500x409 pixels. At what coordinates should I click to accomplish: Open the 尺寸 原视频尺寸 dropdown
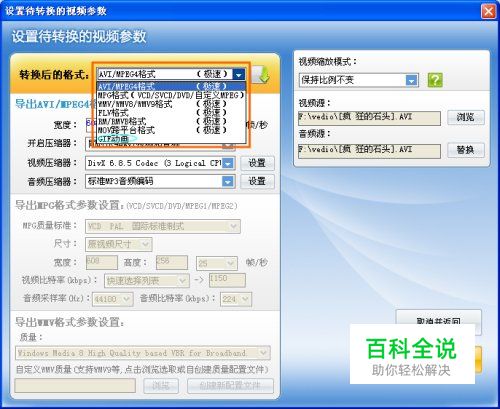coord(119,244)
